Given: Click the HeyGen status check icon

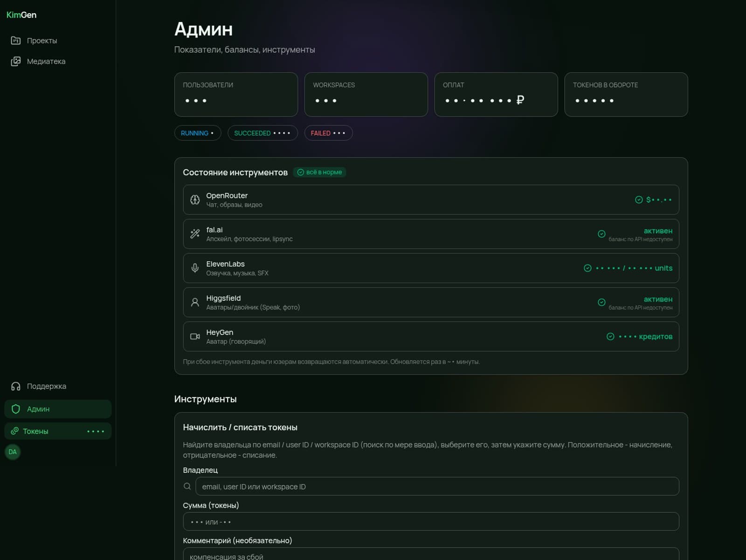Looking at the screenshot, I should 610,337.
